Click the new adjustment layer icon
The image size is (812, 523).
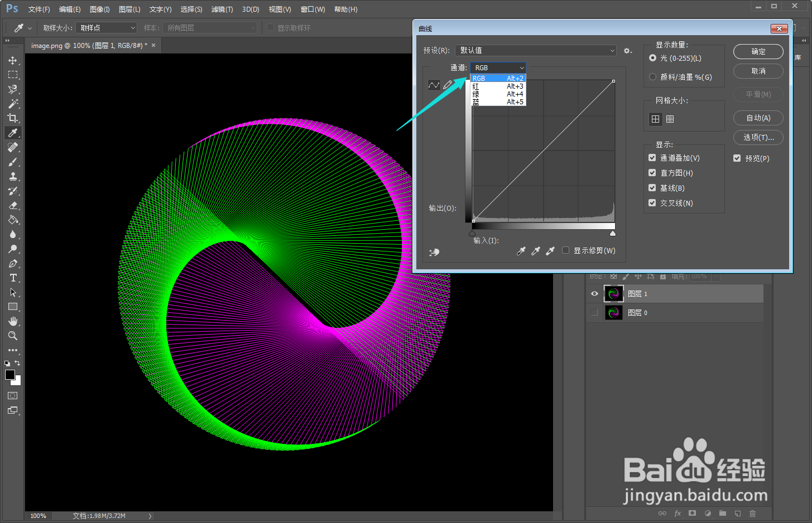tap(708, 513)
